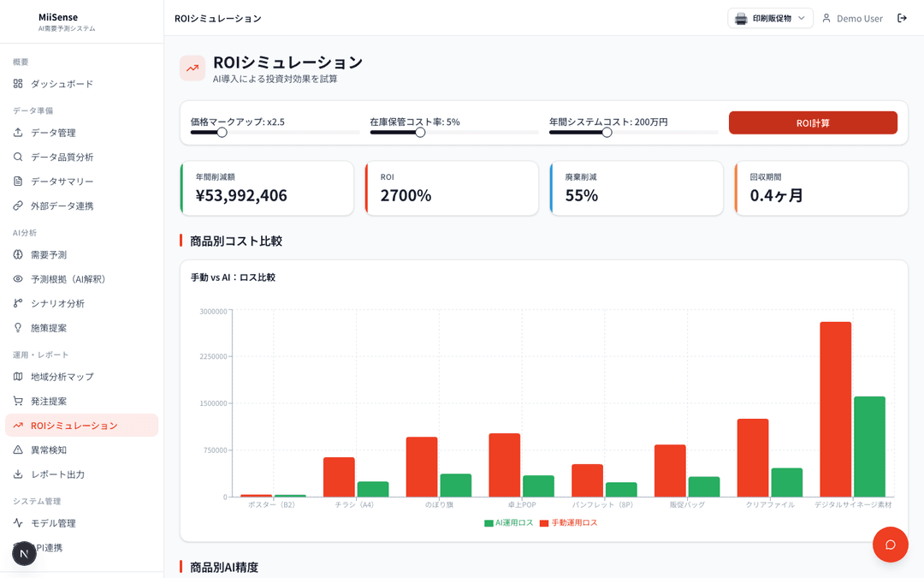Click the document icon beside データサマリー

(18, 181)
